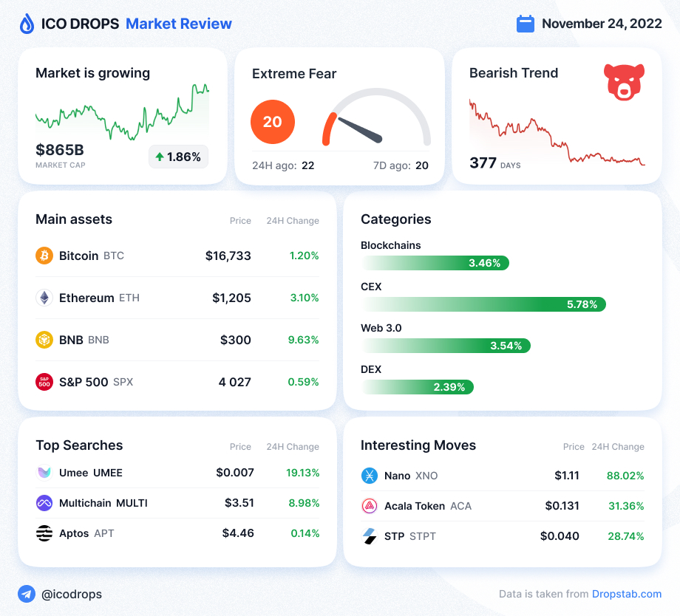
Task: Click Multichain's 8.98% change
Action: point(304,503)
